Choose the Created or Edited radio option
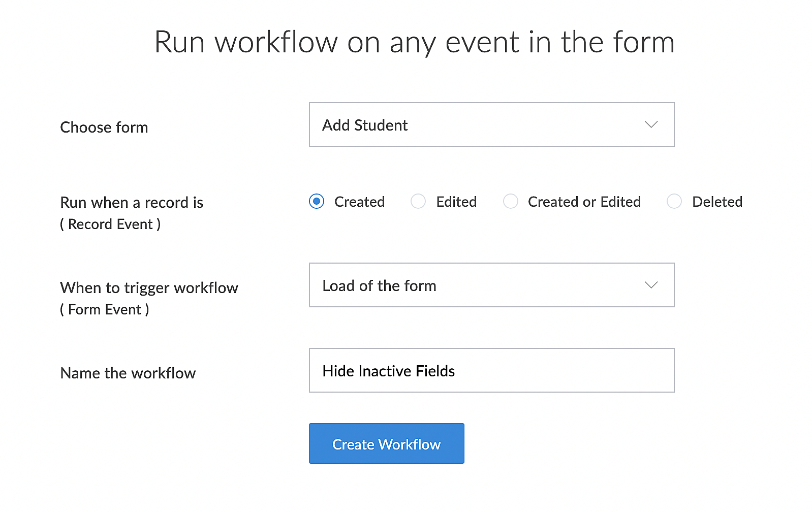 (x=510, y=202)
